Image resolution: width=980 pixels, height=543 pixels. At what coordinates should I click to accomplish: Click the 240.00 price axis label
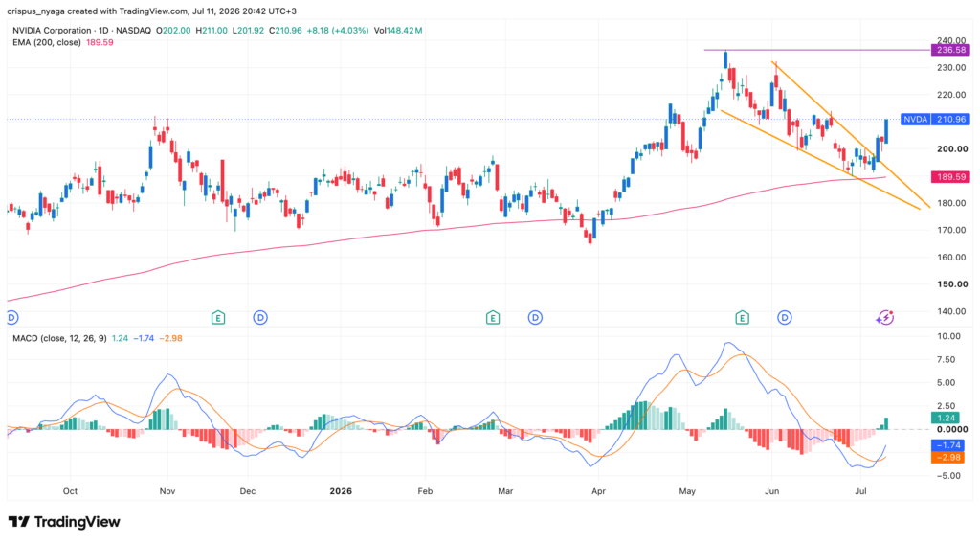(951, 40)
